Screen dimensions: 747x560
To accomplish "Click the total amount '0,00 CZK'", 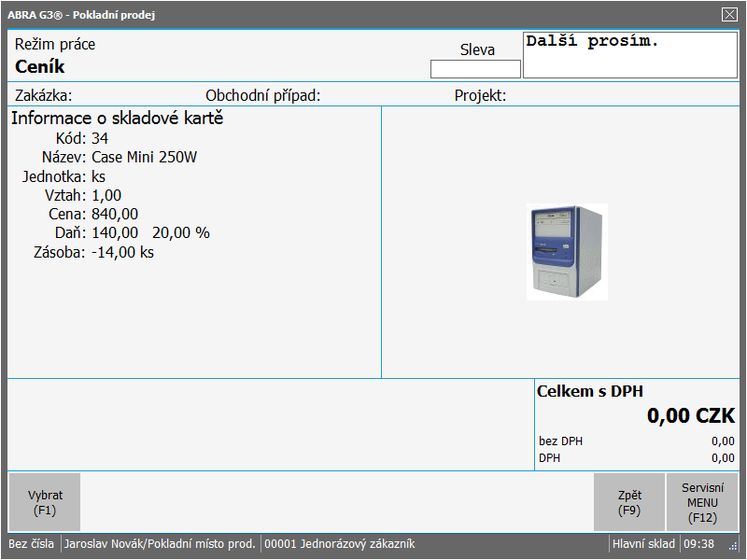I will click(691, 416).
